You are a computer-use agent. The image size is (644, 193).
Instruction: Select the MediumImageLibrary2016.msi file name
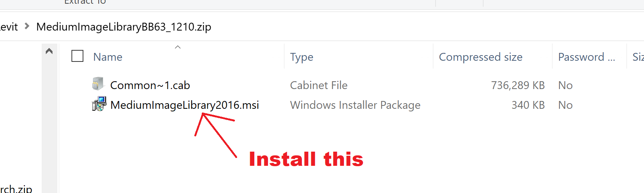pos(185,105)
